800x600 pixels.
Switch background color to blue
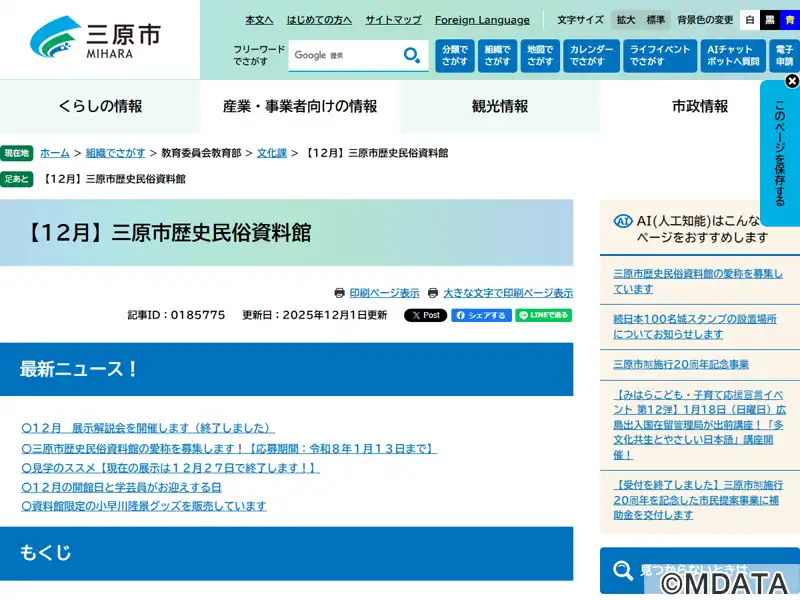(789, 20)
